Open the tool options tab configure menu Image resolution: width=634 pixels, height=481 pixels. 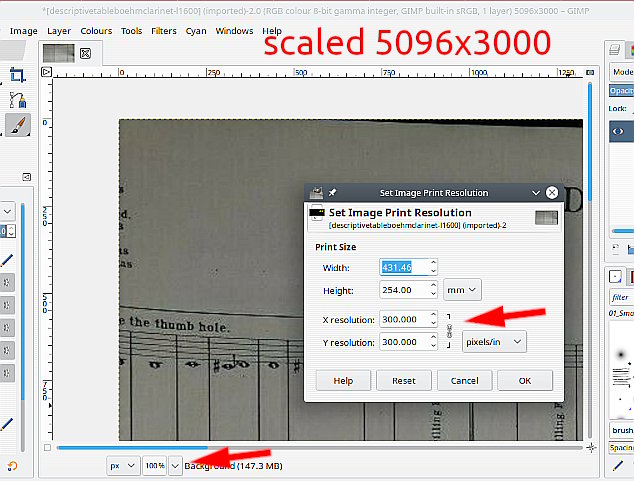point(26,177)
